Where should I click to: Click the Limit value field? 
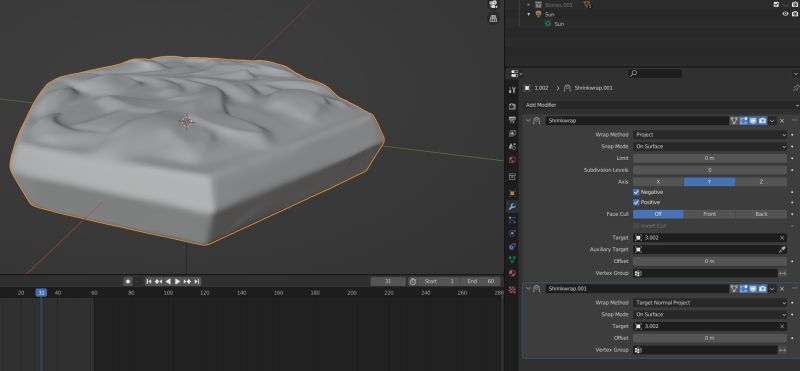coord(710,158)
